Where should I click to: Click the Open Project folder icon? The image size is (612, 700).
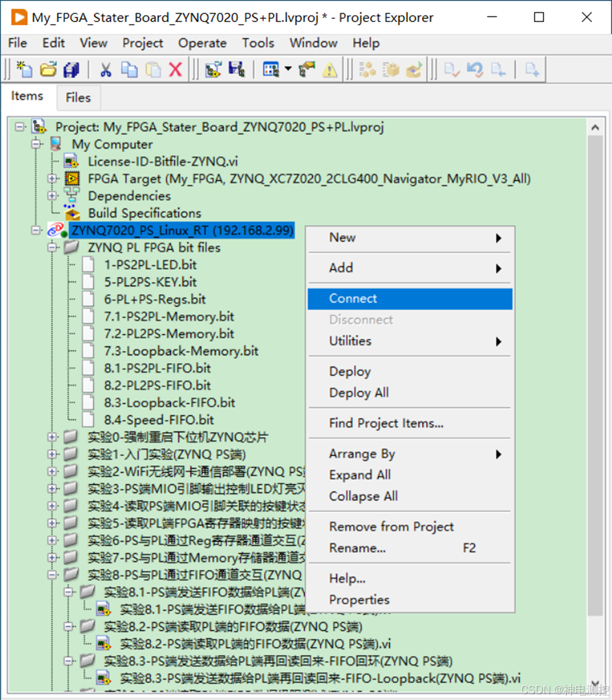click(48, 69)
